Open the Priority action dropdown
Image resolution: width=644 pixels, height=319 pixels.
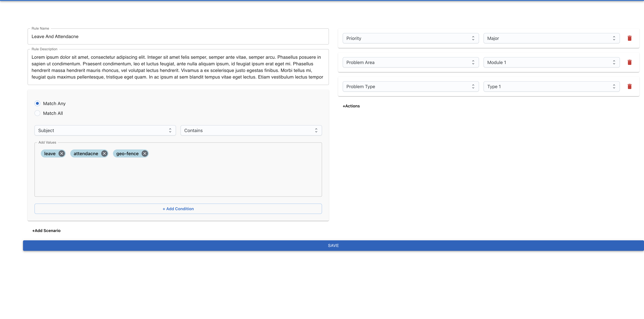tap(411, 38)
